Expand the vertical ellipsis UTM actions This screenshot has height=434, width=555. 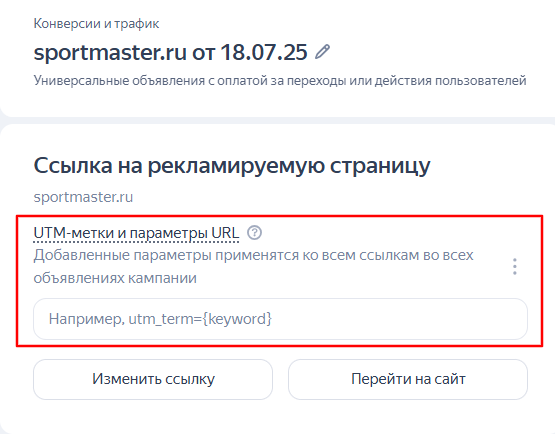tap(515, 267)
